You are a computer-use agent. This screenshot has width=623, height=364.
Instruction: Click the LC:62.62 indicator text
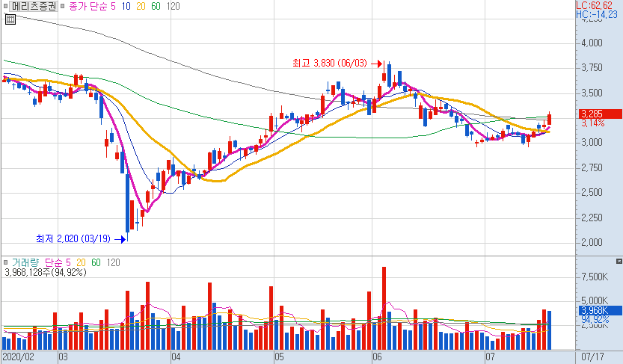point(595,5)
